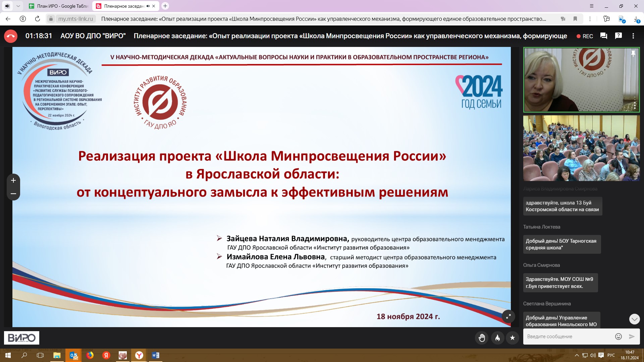
Task: Open the webinar three-dot options menu
Action: pyautogui.click(x=633, y=36)
